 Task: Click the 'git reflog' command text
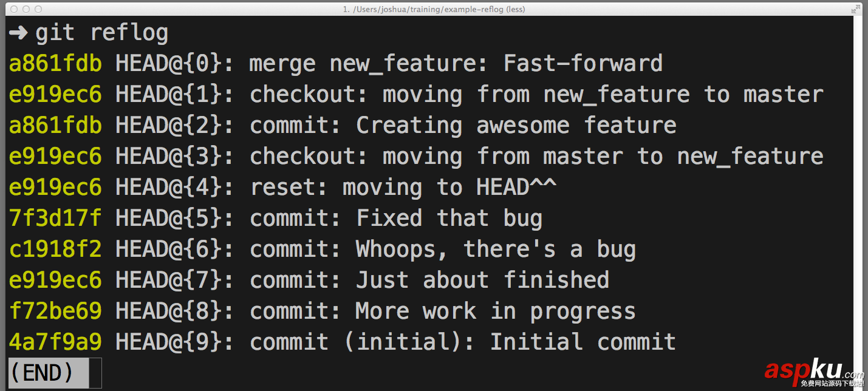pos(101,33)
